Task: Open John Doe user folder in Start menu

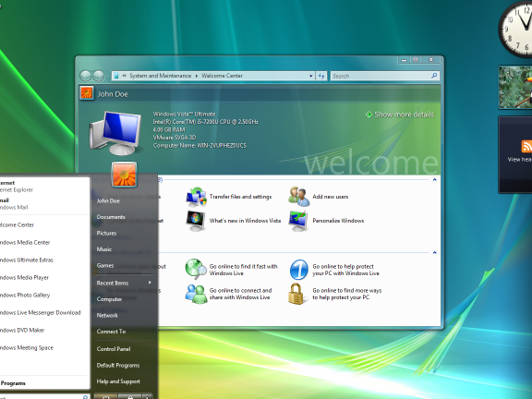Action: [108, 200]
